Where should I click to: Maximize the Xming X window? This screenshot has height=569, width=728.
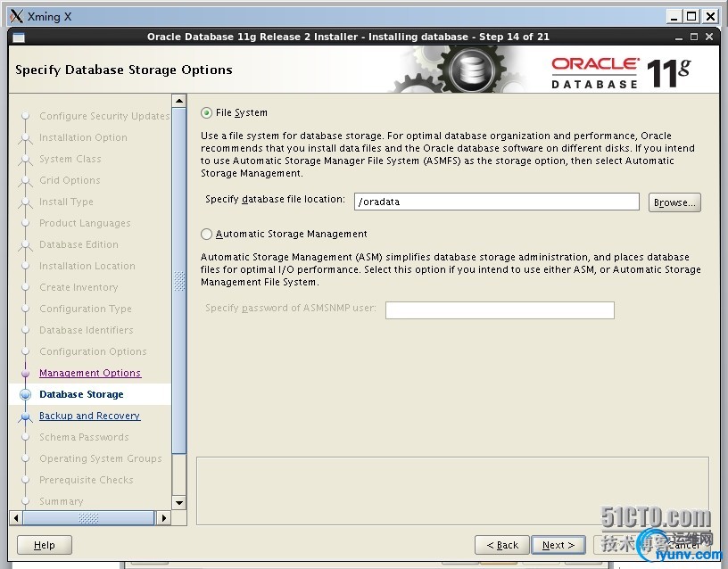click(691, 17)
